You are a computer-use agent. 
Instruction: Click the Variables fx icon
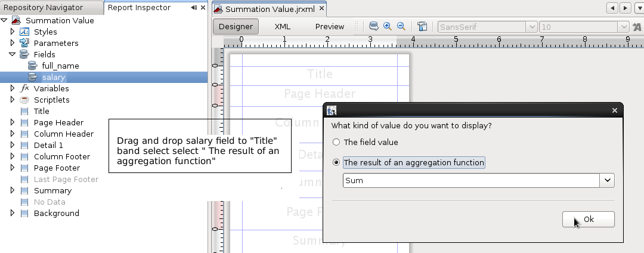tap(24, 88)
